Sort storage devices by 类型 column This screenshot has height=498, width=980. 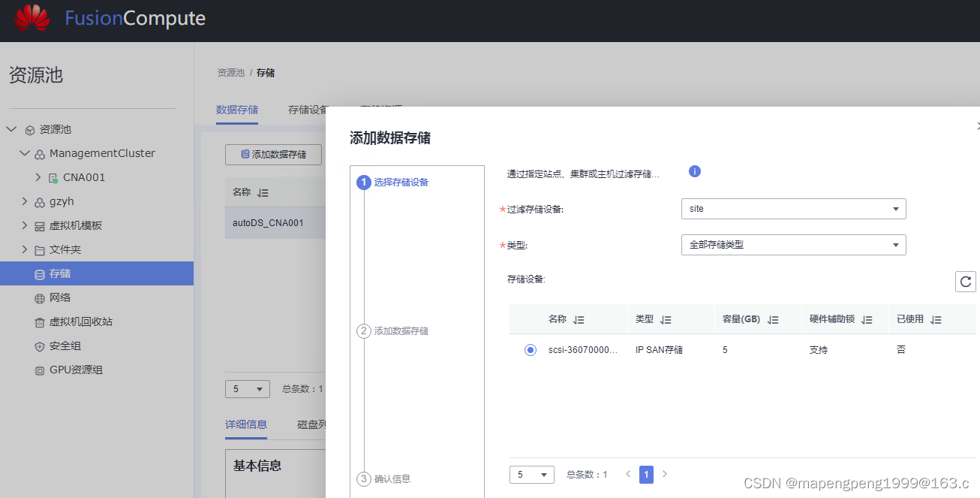(666, 319)
